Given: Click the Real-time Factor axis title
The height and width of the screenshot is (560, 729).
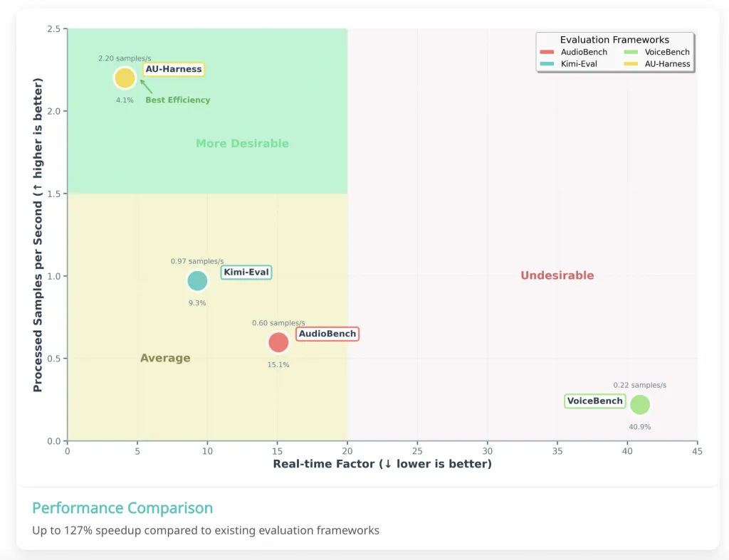Looking at the screenshot, I should (x=382, y=464).
